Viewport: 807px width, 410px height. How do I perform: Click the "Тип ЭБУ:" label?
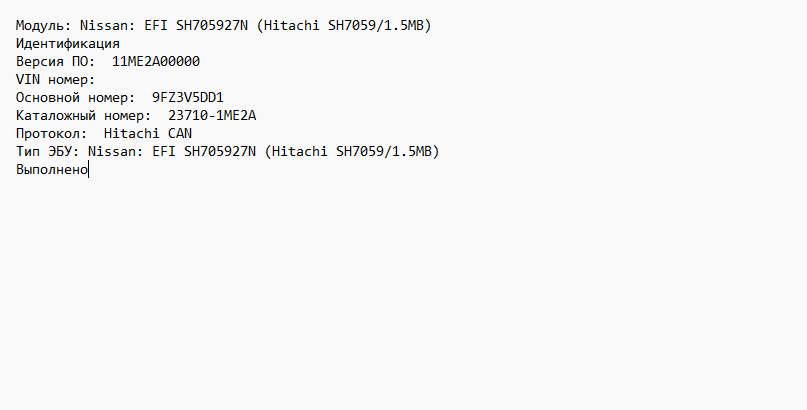coord(48,151)
